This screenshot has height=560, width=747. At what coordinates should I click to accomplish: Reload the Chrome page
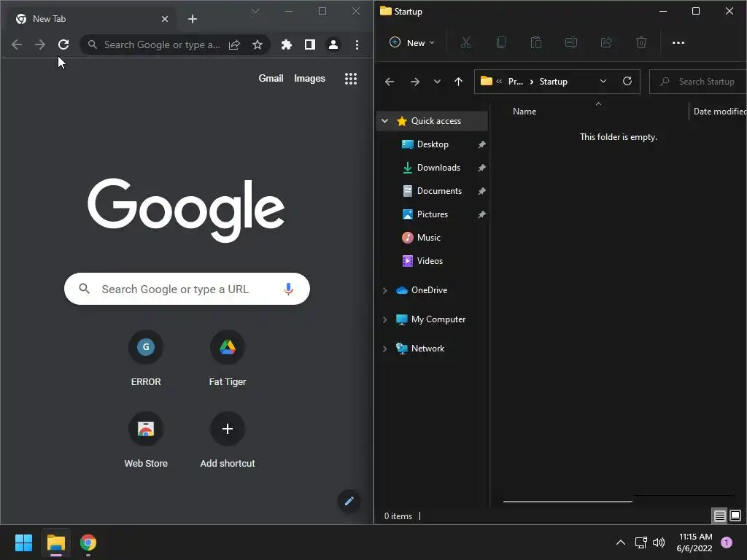[63, 44]
